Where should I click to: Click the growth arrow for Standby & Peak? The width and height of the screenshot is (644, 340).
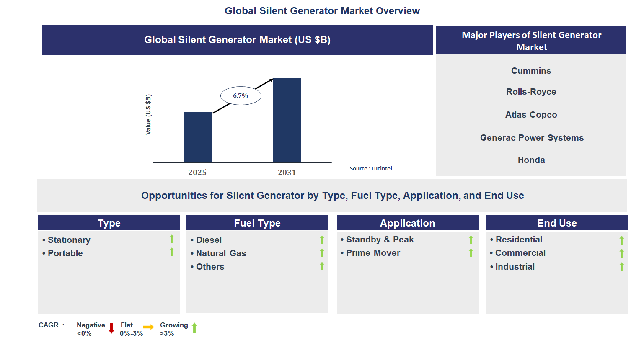click(x=471, y=239)
